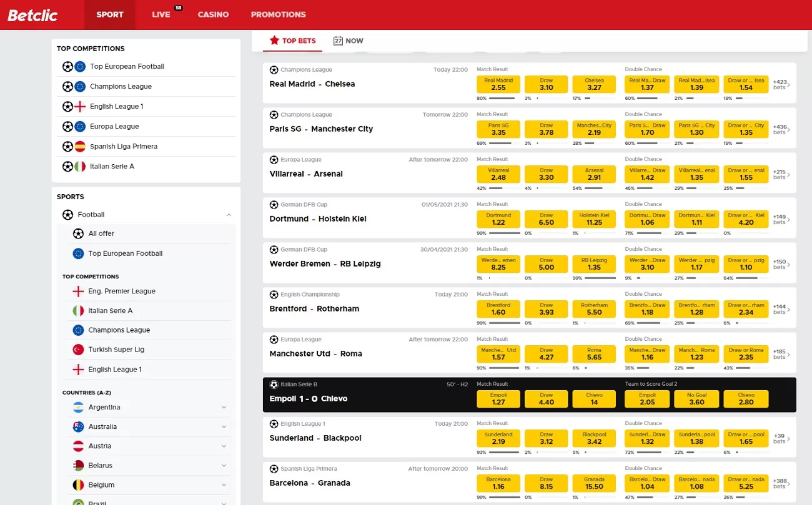Image resolution: width=812 pixels, height=505 pixels.
Task: Expand the Belgium country list
Action: 224,484
